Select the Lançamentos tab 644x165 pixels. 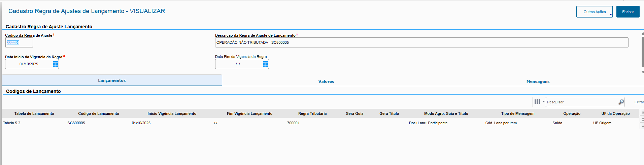click(x=112, y=80)
